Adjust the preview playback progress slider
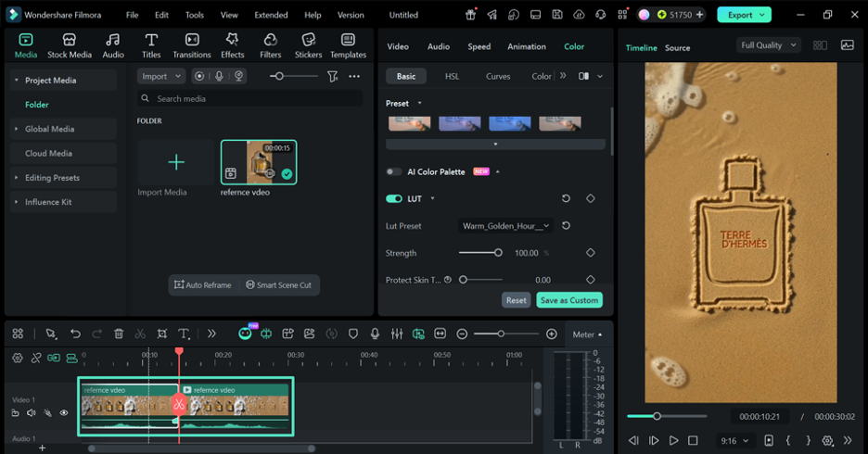The width and height of the screenshot is (868, 454). coord(657,416)
